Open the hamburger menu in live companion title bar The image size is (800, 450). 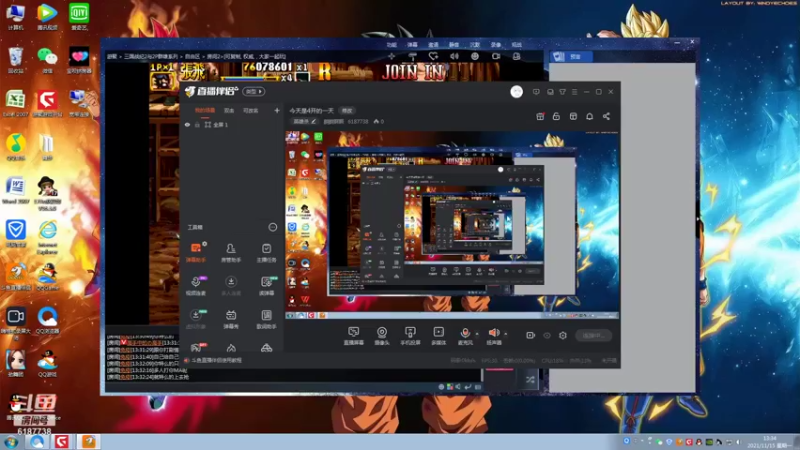pos(574,92)
